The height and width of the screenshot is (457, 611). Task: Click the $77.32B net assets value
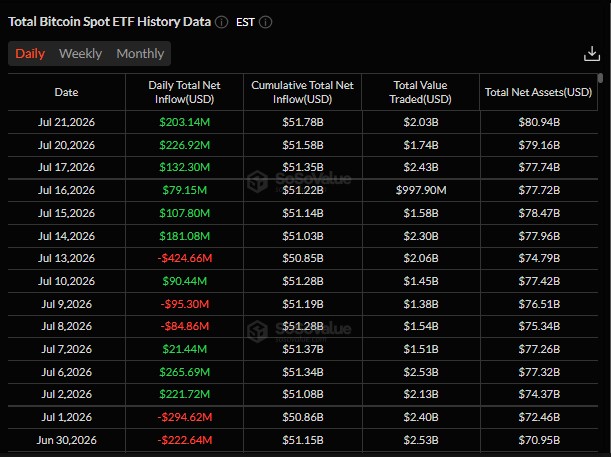pyautogui.click(x=539, y=372)
